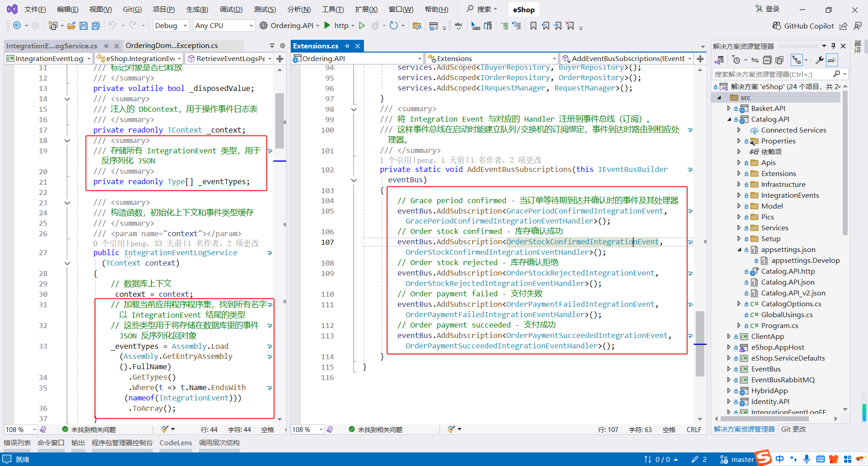Toggle a bookmark using the bookmark toolbar icon
This screenshot has width=868, height=466.
(533, 26)
